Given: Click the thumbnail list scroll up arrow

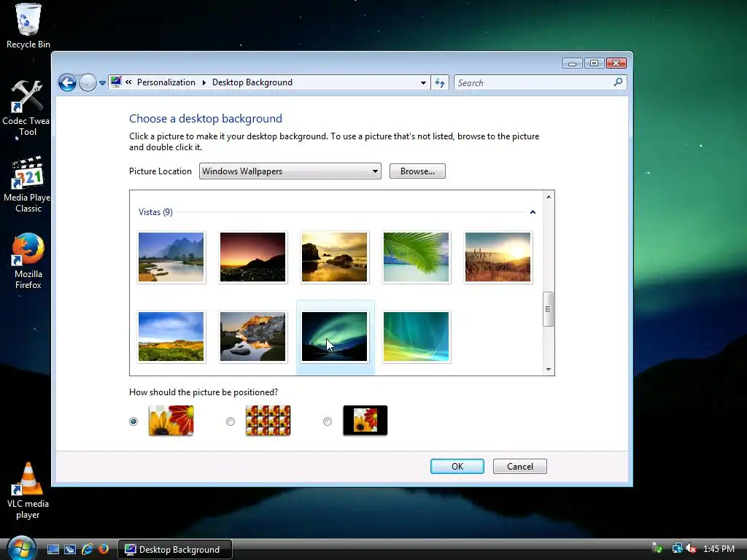Looking at the screenshot, I should pos(549,197).
